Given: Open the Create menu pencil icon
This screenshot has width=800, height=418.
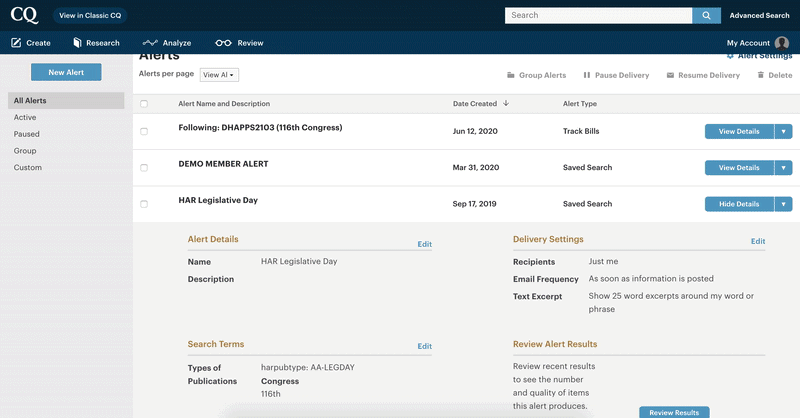Looking at the screenshot, I should (16, 43).
